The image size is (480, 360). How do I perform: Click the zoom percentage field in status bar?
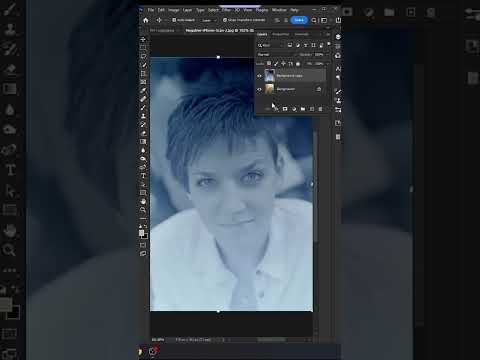pyautogui.click(x=158, y=340)
